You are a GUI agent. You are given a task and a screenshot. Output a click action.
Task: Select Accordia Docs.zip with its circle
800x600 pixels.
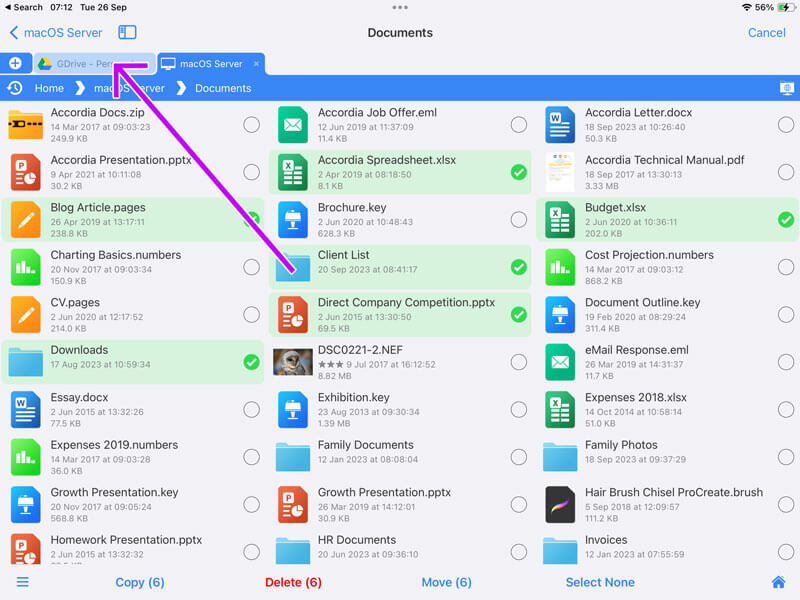252,125
